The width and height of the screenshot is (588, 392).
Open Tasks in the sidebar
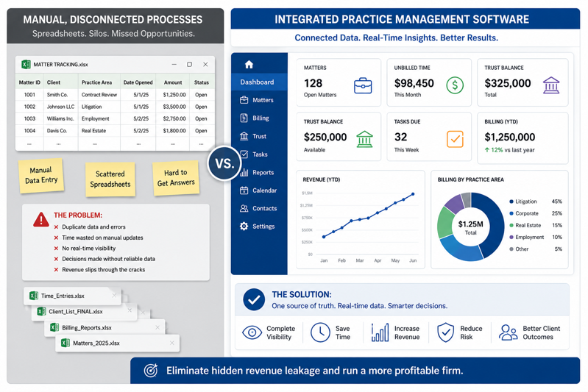260,154
